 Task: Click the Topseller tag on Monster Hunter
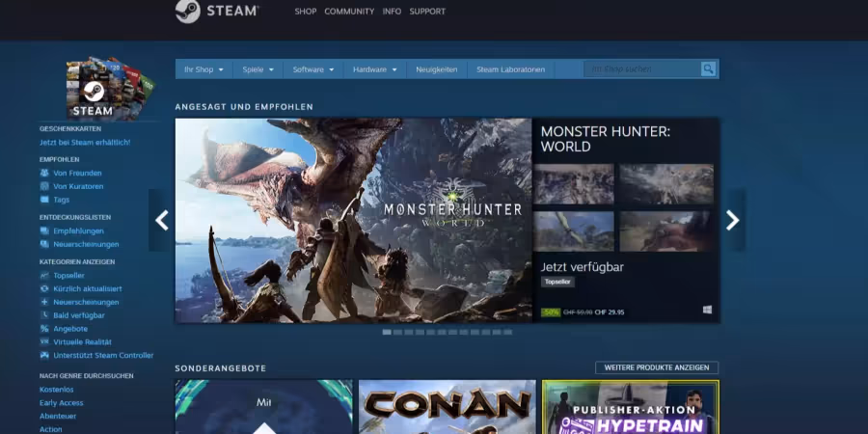click(x=558, y=282)
